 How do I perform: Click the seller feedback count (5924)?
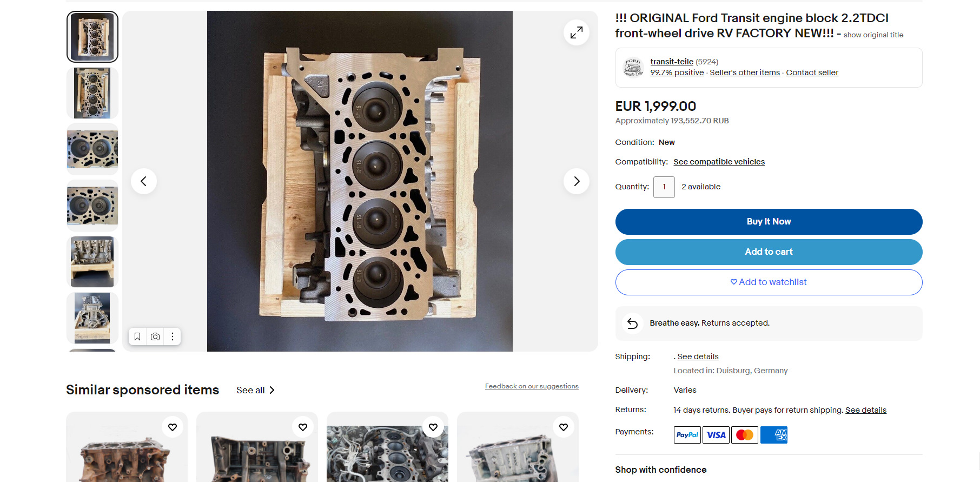coord(707,62)
